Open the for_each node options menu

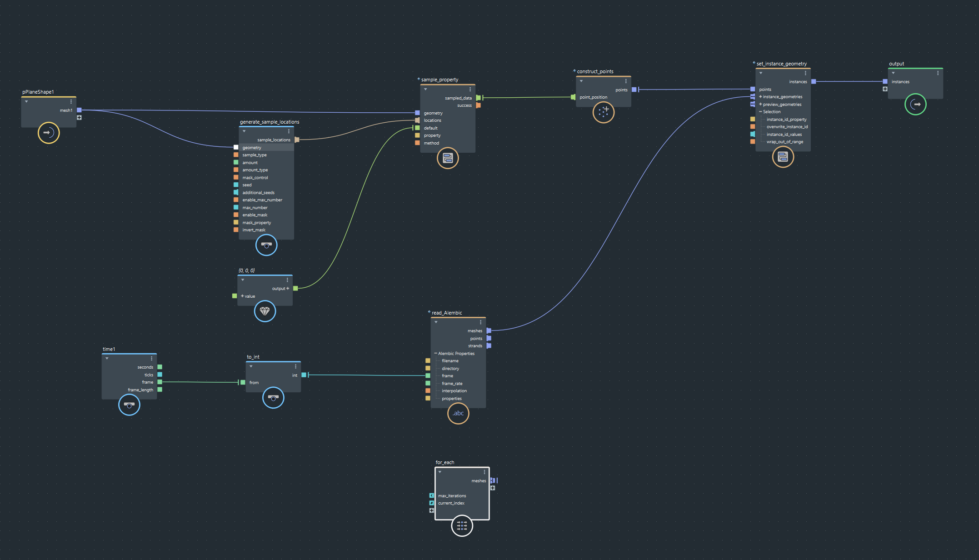coord(484,472)
